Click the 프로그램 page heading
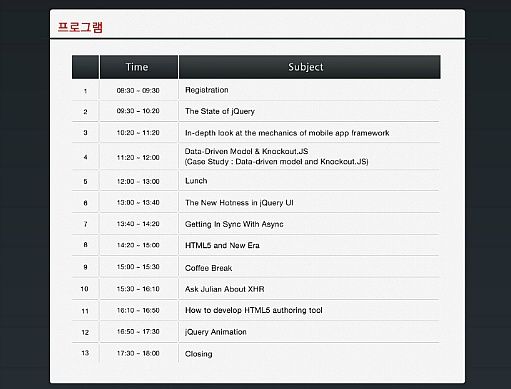Image resolution: width=511 pixels, height=389 pixels. click(x=80, y=27)
